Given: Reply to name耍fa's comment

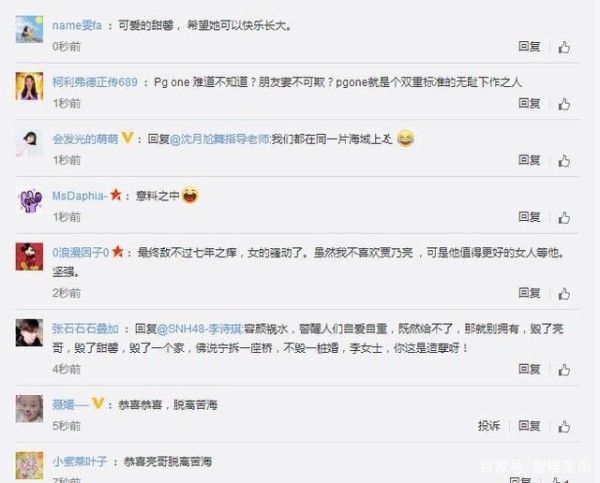Looking at the screenshot, I should coord(529,47).
